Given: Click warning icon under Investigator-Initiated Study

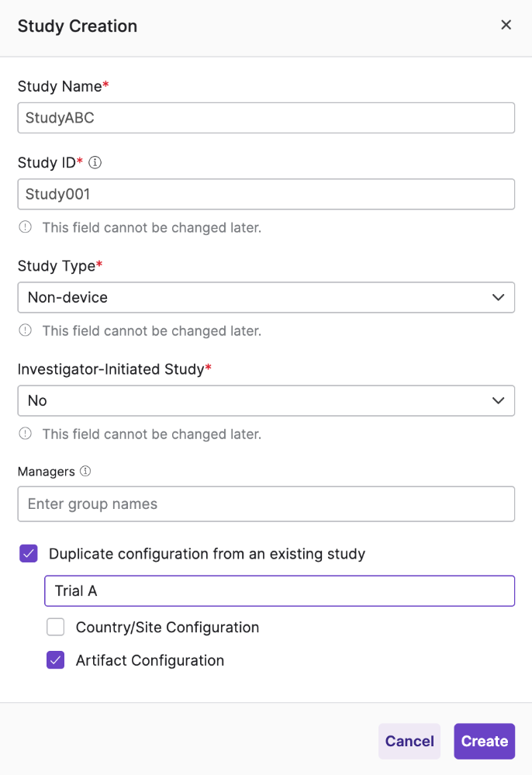Looking at the screenshot, I should [25, 434].
